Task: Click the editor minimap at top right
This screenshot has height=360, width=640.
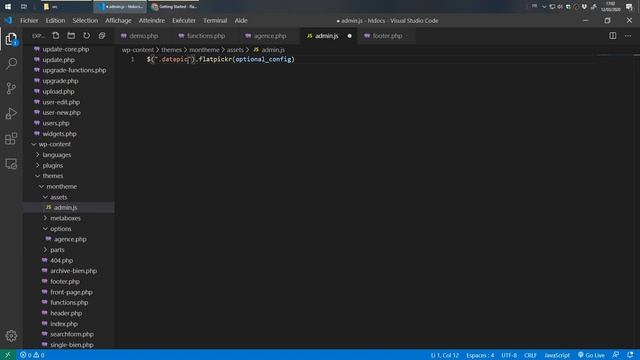Action: click(614, 55)
